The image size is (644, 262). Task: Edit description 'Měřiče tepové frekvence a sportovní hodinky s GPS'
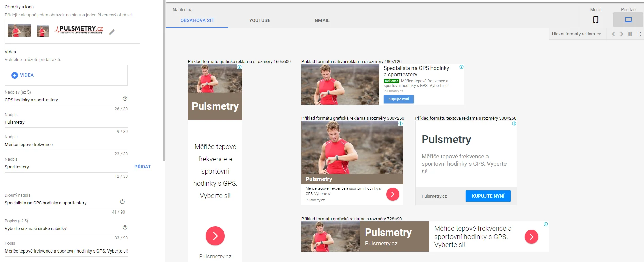(x=66, y=251)
